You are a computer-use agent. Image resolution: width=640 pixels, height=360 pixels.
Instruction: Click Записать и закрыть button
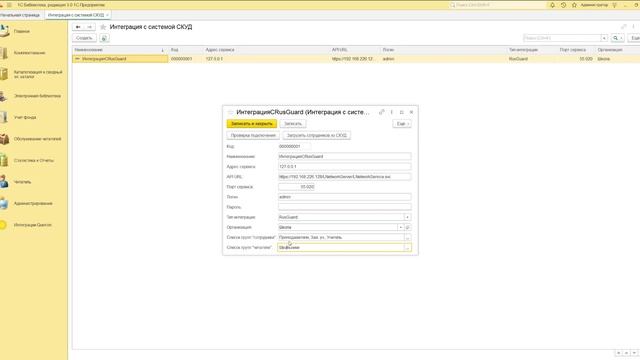click(x=252, y=124)
